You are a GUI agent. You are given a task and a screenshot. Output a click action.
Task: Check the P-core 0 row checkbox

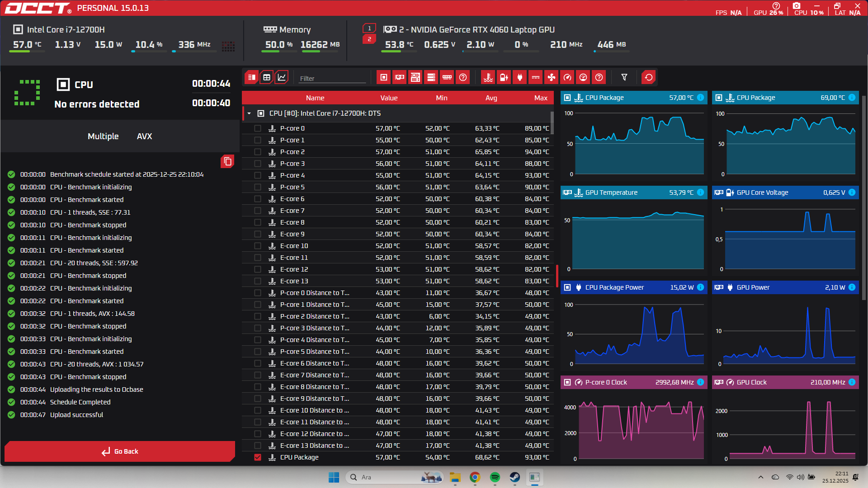click(258, 128)
